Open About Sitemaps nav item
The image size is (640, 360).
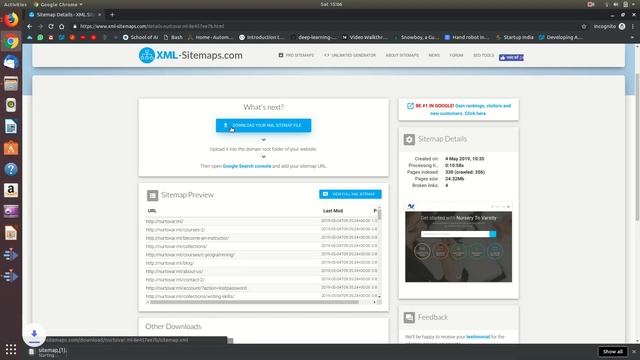click(402, 55)
